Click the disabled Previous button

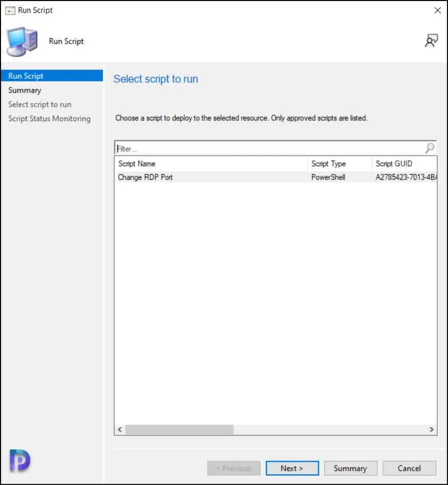pyautogui.click(x=234, y=468)
